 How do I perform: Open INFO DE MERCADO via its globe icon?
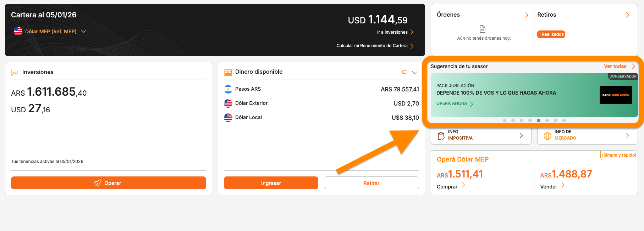point(547,135)
